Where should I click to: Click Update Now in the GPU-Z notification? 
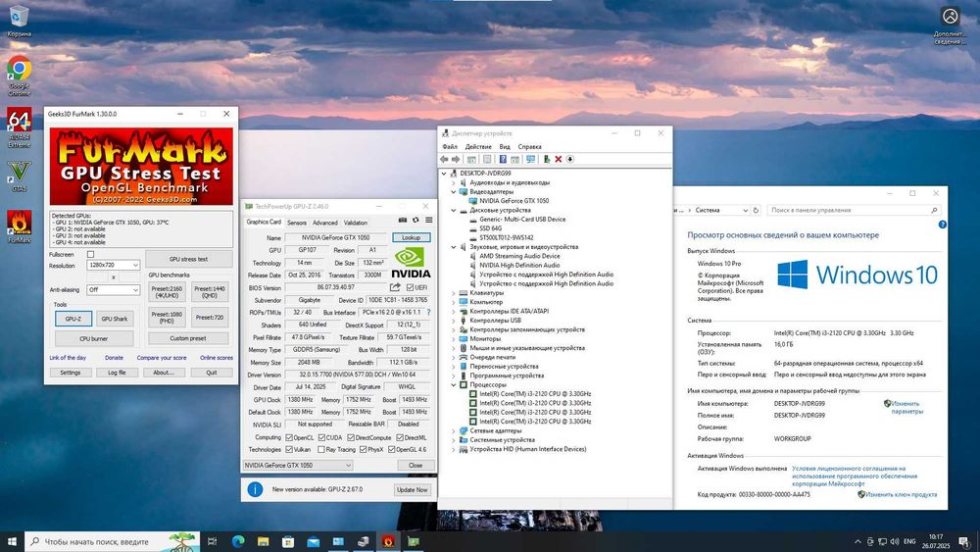413,490
